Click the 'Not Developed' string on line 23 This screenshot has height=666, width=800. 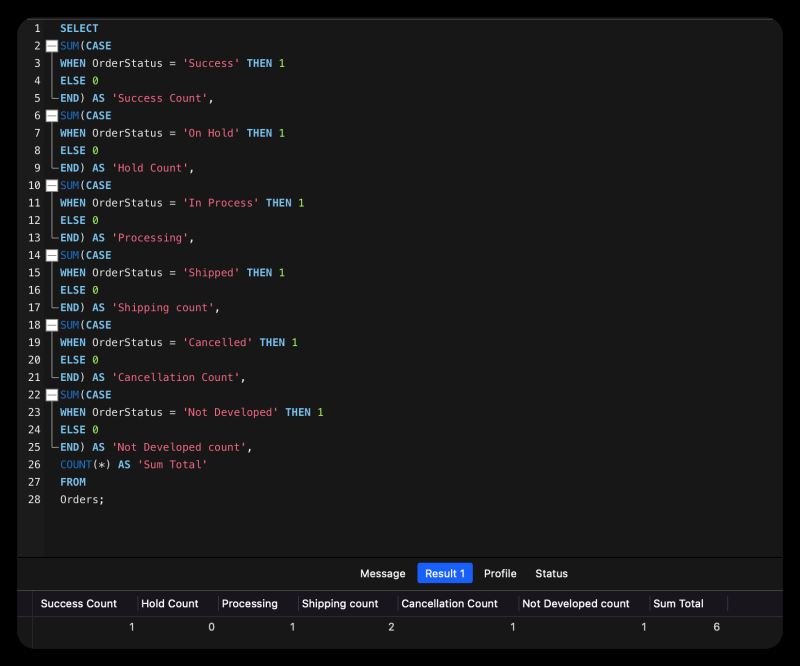[x=230, y=412]
